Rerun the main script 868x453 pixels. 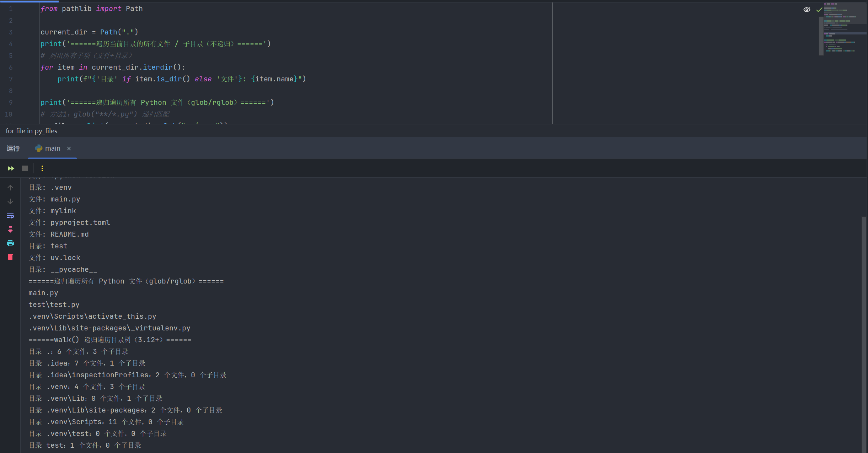point(11,168)
